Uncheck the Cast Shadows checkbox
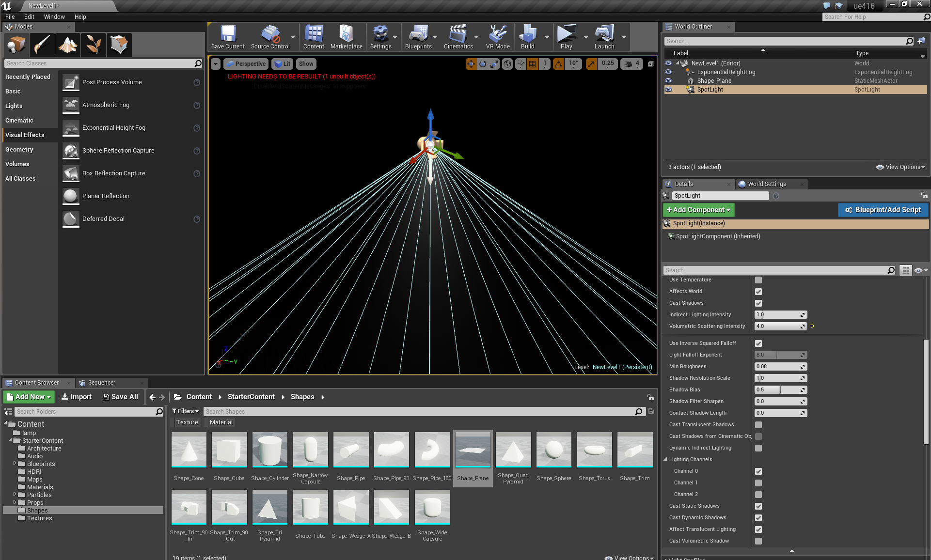The image size is (931, 560). pos(758,303)
